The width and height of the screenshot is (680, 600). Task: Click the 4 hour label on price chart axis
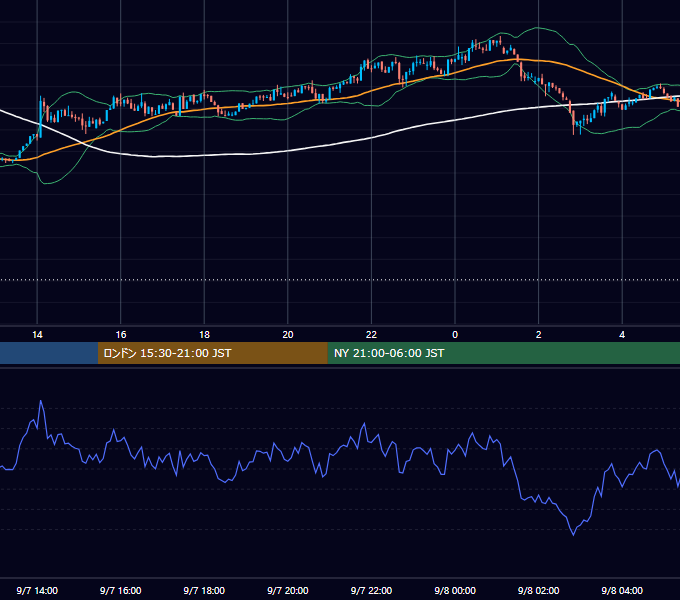pyautogui.click(x=622, y=335)
